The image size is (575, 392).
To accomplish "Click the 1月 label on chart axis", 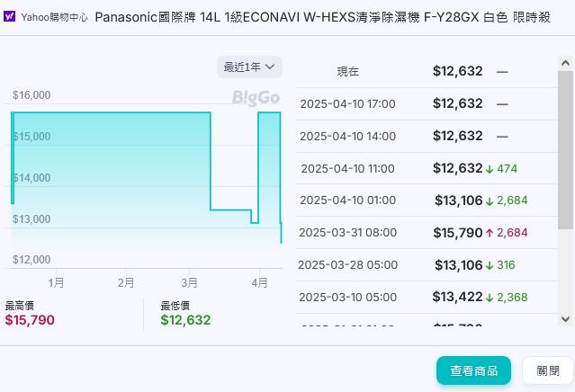I will [56, 281].
